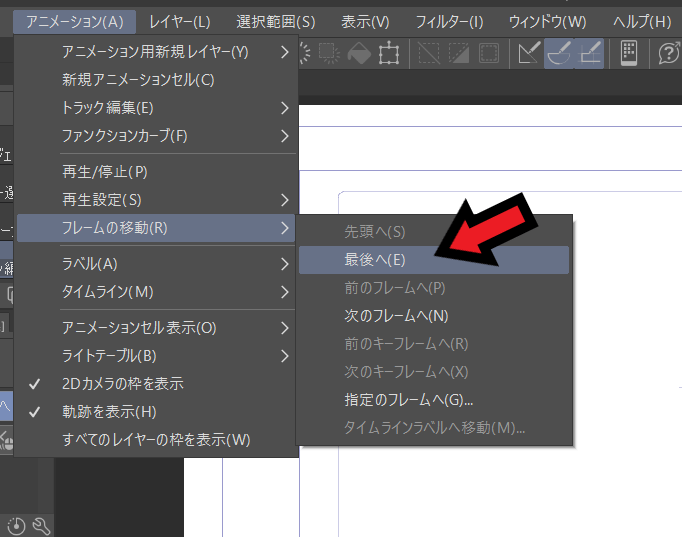Expand ファンクションカーブ(F) submenu
682x537 pixels.
156,136
